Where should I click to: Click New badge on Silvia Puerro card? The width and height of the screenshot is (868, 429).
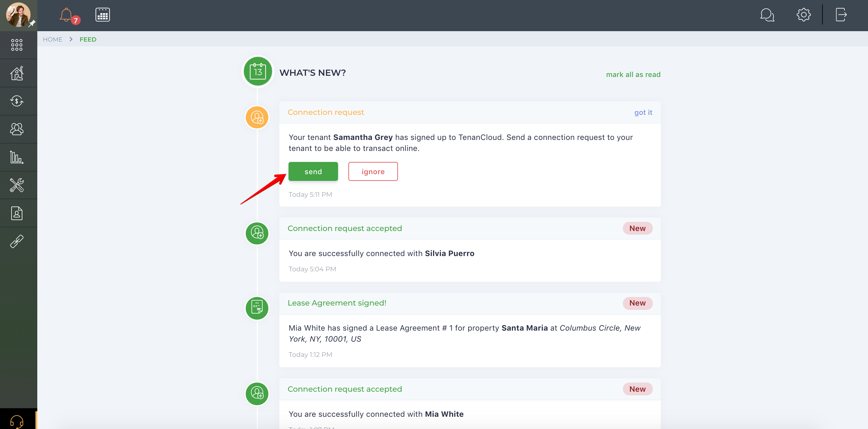click(638, 229)
